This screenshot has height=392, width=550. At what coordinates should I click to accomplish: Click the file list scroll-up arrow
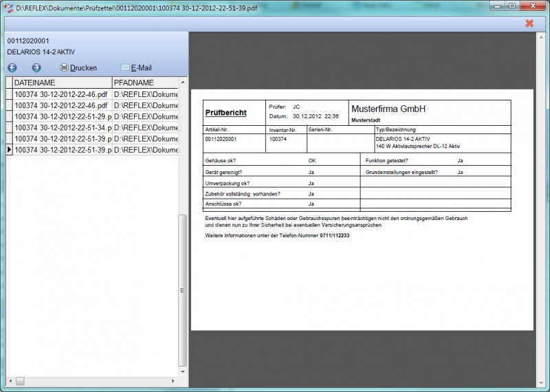(183, 82)
